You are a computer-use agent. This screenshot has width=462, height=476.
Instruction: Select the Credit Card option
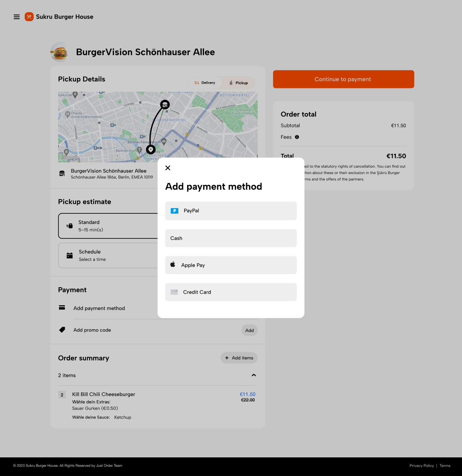click(x=231, y=292)
